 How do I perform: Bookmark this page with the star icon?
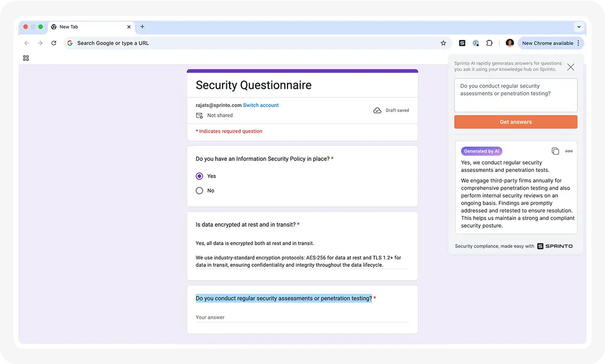[x=444, y=43]
